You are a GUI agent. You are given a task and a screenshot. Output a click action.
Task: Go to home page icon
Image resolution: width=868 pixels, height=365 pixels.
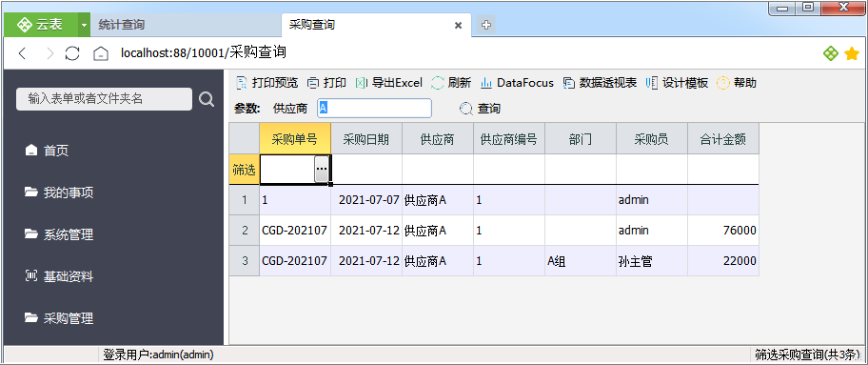[x=100, y=53]
